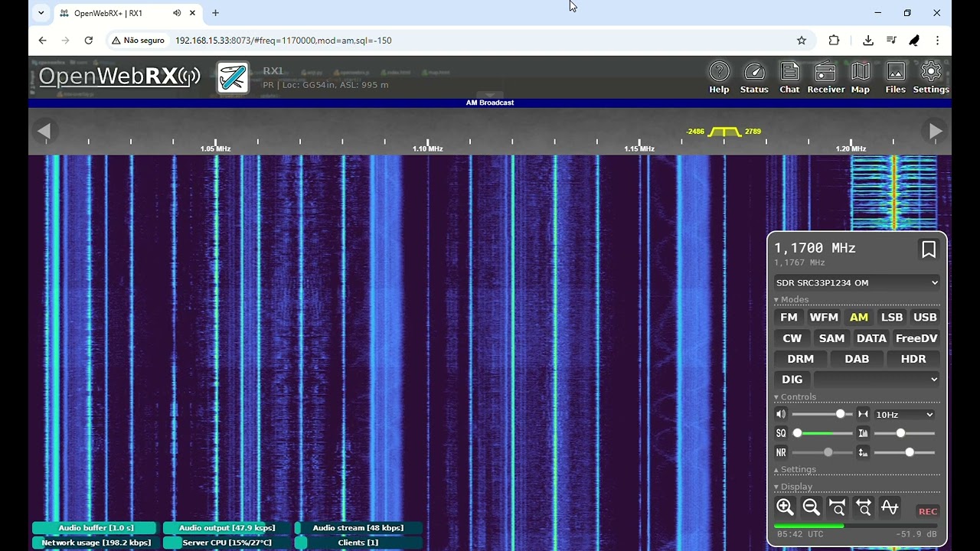The height and width of the screenshot is (551, 980).
Task: Shift the band right with arrow
Action: coord(936,131)
